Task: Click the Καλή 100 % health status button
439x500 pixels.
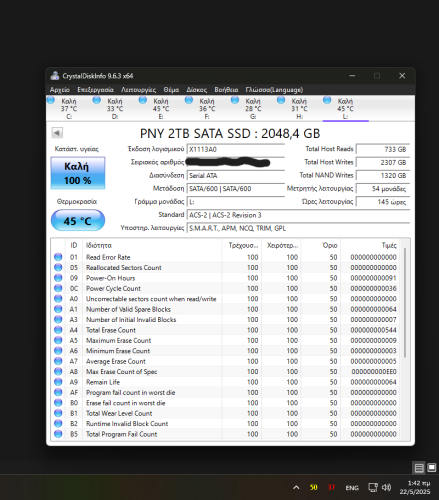Action: [x=78, y=173]
